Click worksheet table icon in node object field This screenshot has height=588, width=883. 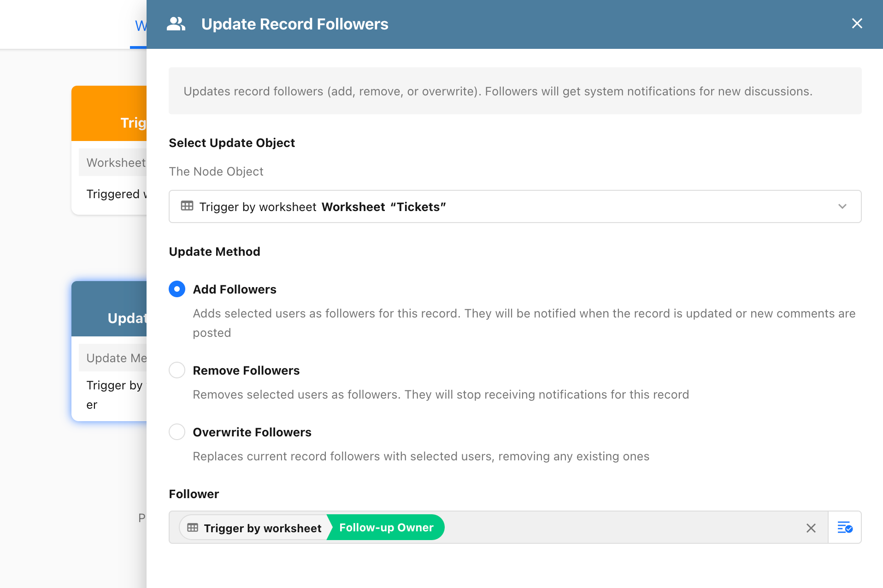pyautogui.click(x=187, y=206)
